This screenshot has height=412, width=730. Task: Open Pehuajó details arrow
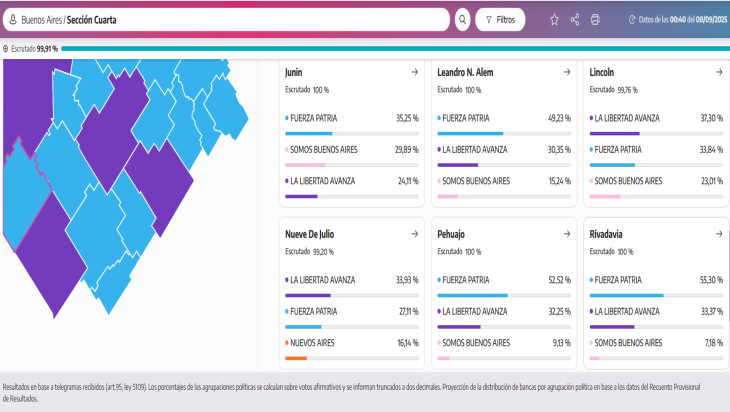(567, 234)
